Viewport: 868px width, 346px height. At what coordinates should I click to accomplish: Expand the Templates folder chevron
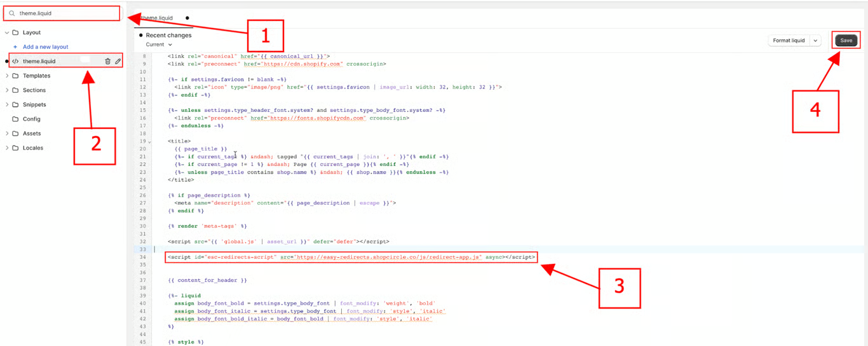click(7, 76)
